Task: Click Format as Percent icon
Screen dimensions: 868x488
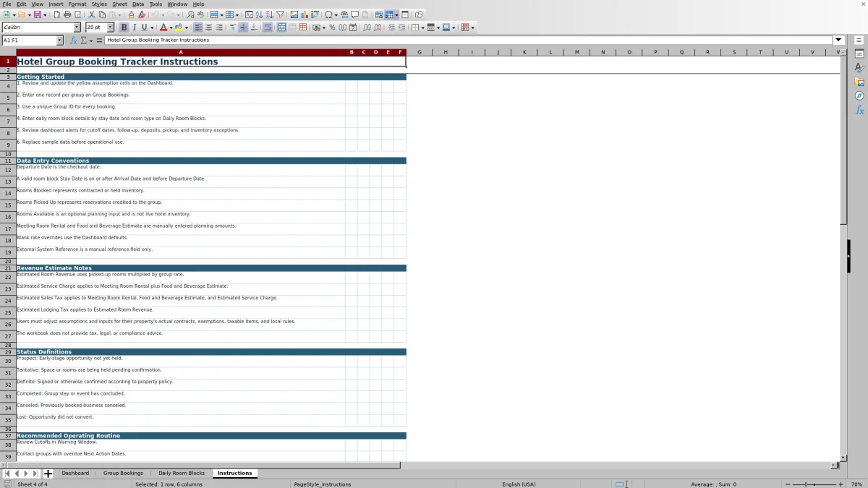Action: click(x=332, y=27)
